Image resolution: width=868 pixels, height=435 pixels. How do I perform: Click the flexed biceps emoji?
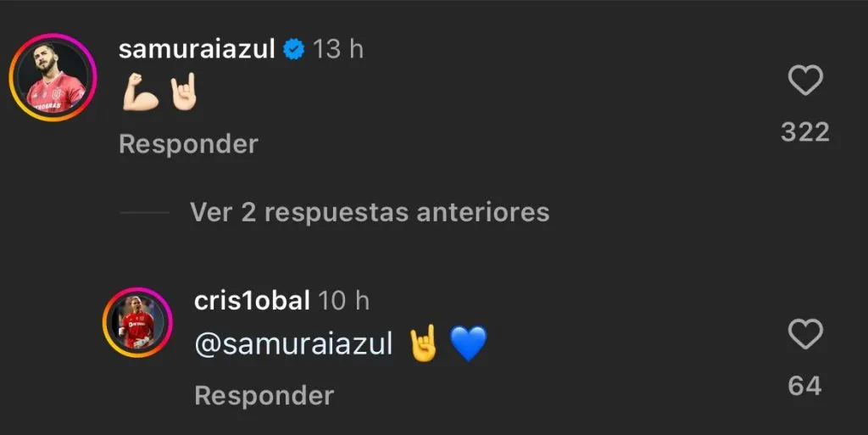point(141,92)
